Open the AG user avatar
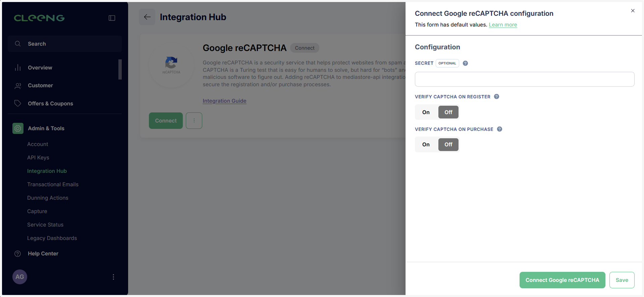The image size is (644, 297). [x=20, y=277]
